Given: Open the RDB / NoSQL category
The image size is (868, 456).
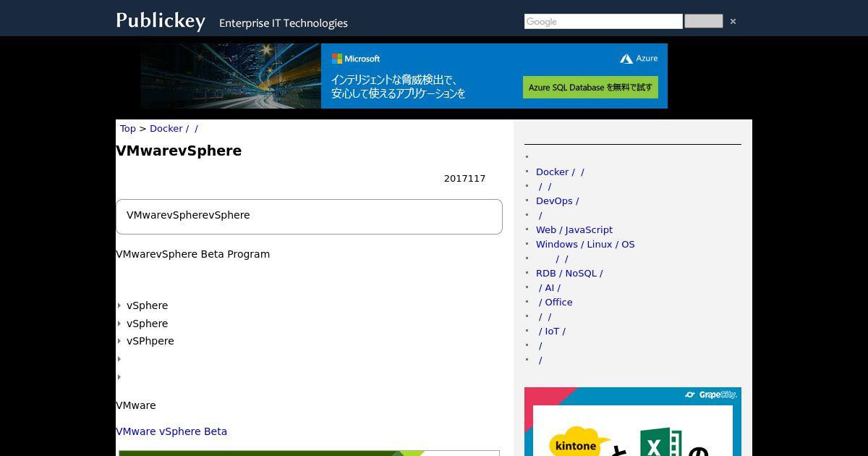Looking at the screenshot, I should pos(569,273).
